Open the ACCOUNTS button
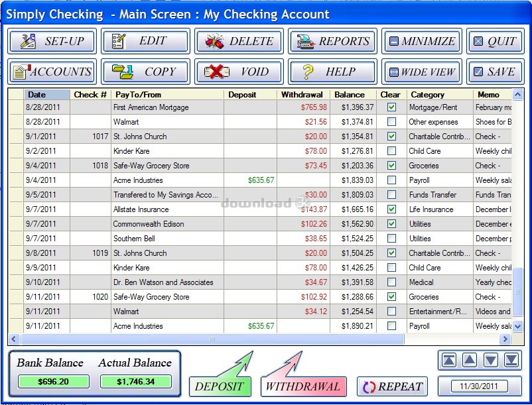 click(52, 72)
